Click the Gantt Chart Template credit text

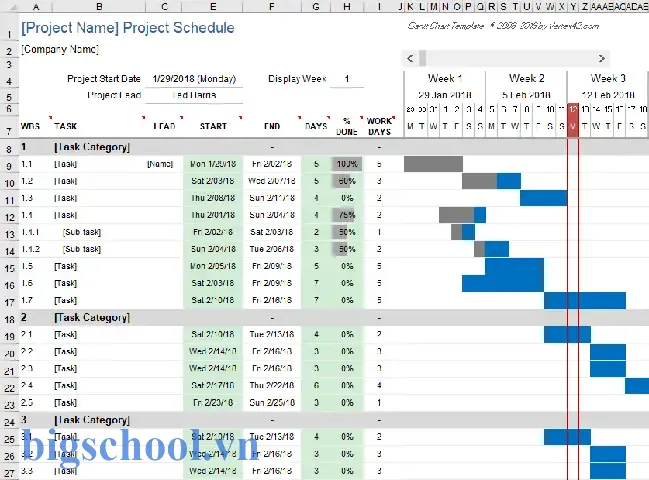coord(503,26)
